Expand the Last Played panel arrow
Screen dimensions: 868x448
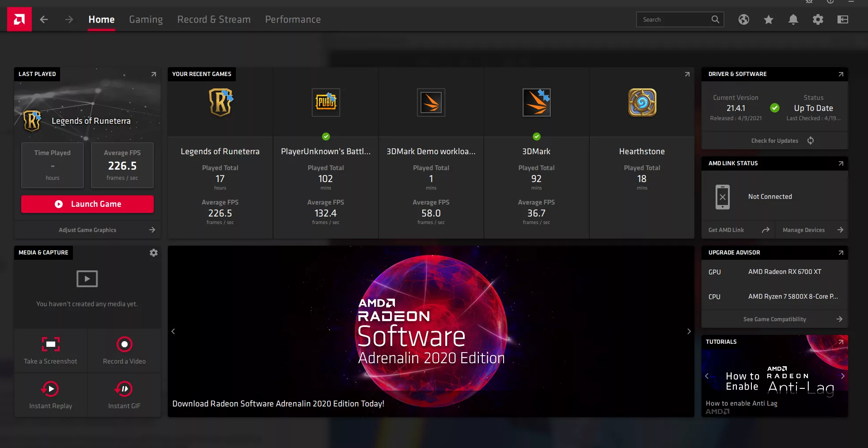(154, 74)
